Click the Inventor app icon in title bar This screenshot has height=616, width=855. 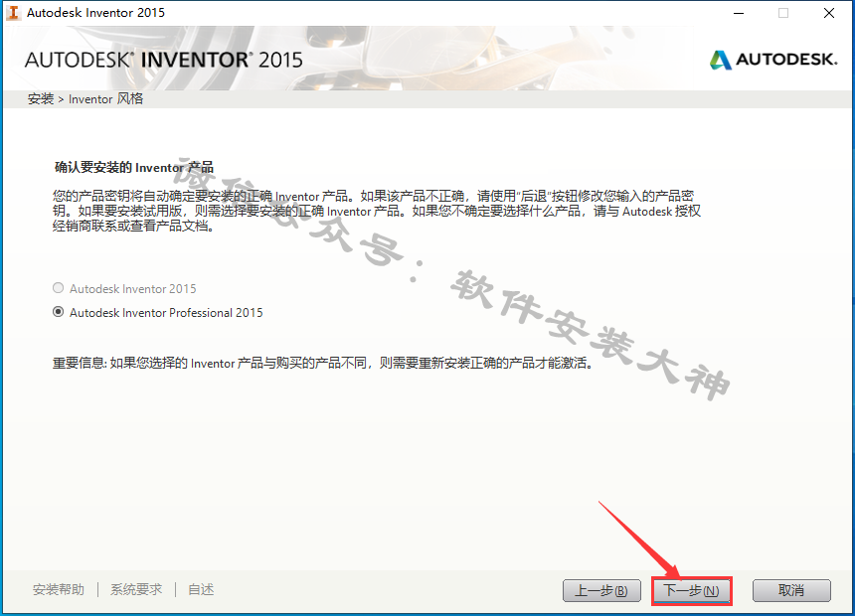click(14, 13)
